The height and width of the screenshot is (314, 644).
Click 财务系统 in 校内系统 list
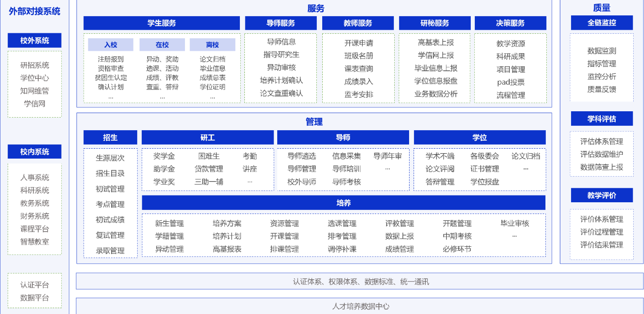click(x=35, y=216)
